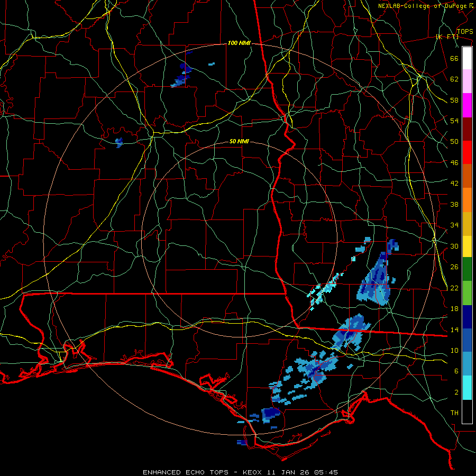The width and height of the screenshot is (476, 476).
Task: Select the "26" legend value
Action: coord(454,267)
